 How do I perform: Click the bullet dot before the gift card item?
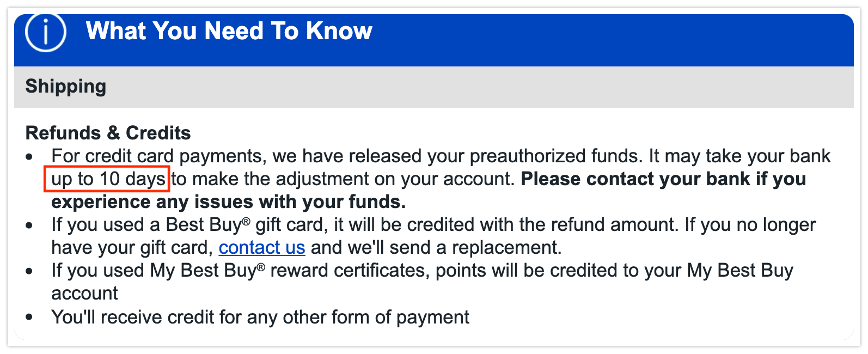tap(29, 226)
